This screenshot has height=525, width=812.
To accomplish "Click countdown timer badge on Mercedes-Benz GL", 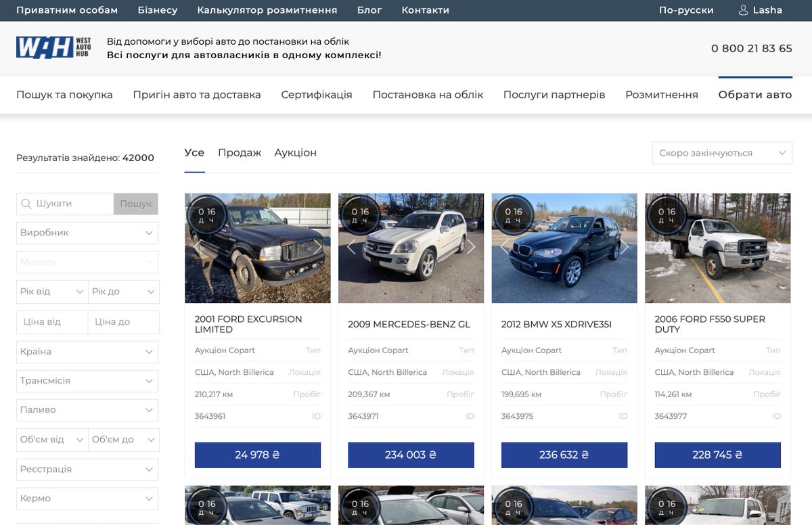I will coord(360,215).
